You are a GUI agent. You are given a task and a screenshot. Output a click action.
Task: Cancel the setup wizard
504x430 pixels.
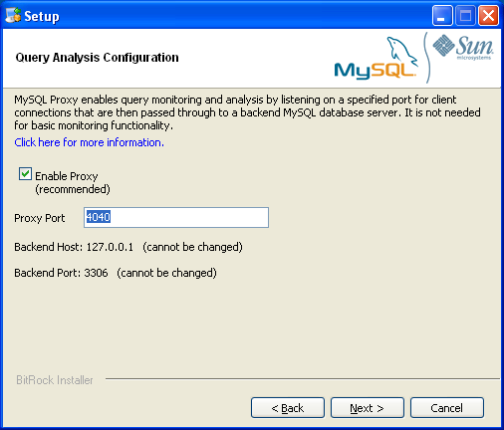click(x=447, y=408)
